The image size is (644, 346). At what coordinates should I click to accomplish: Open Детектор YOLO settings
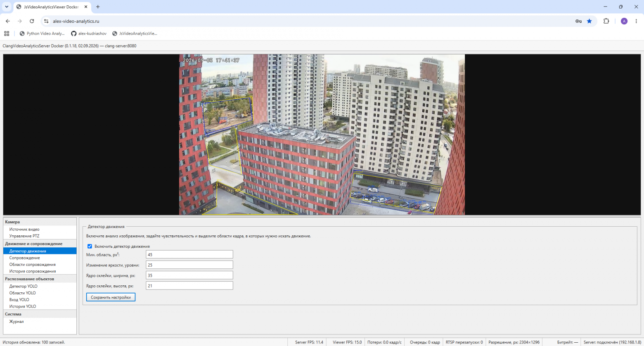(40, 286)
